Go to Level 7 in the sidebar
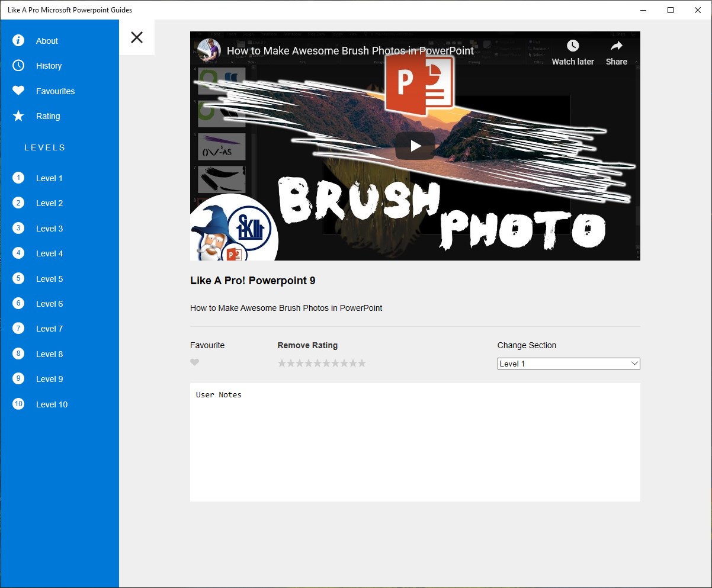Screen dimensions: 712x588 click(x=59, y=329)
